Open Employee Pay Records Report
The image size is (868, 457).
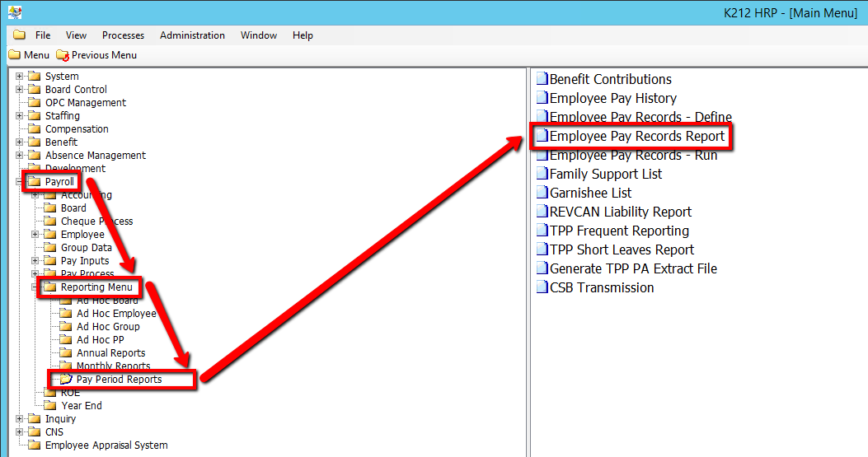pyautogui.click(x=636, y=137)
